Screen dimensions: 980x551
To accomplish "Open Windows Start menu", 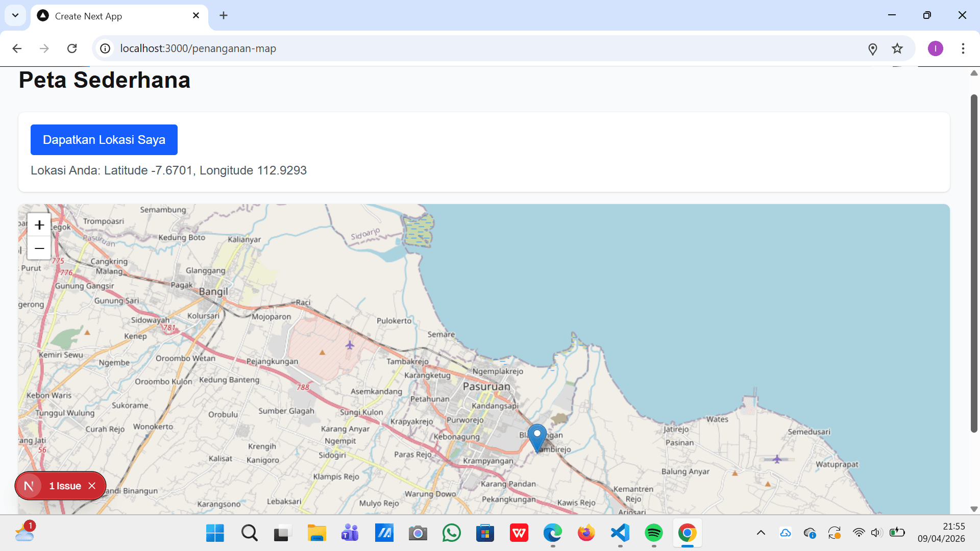I will tap(215, 533).
